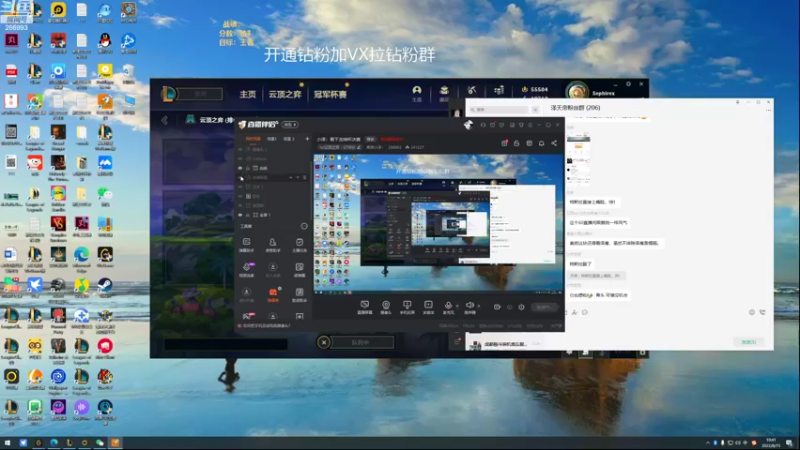Toggle the eye on the top source row

click(x=240, y=149)
